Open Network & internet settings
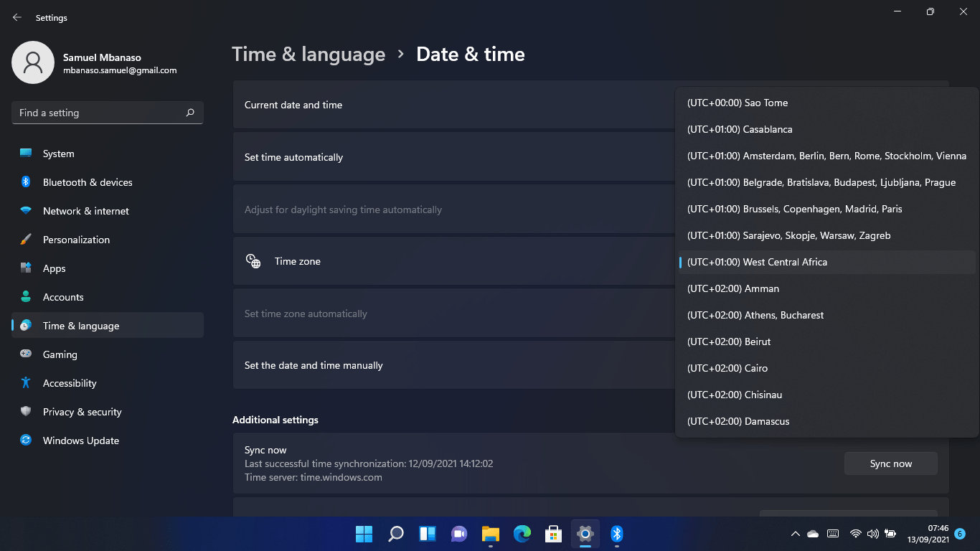This screenshot has width=980, height=551. [86, 211]
